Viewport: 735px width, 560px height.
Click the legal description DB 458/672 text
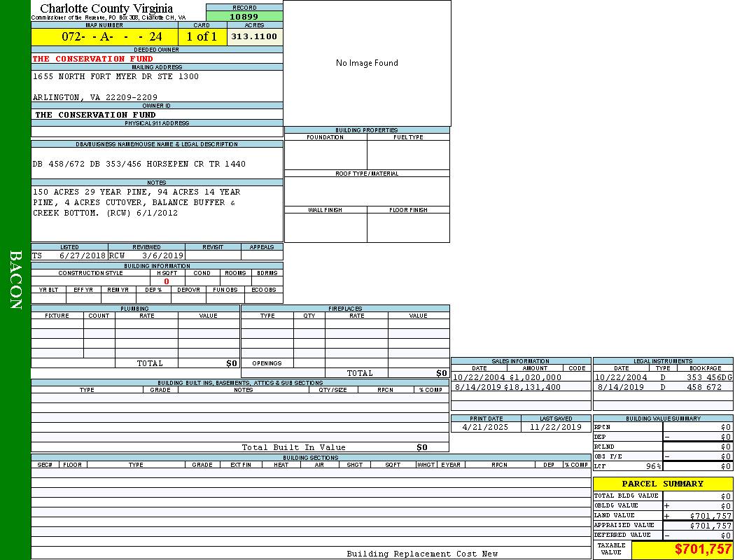(139, 164)
